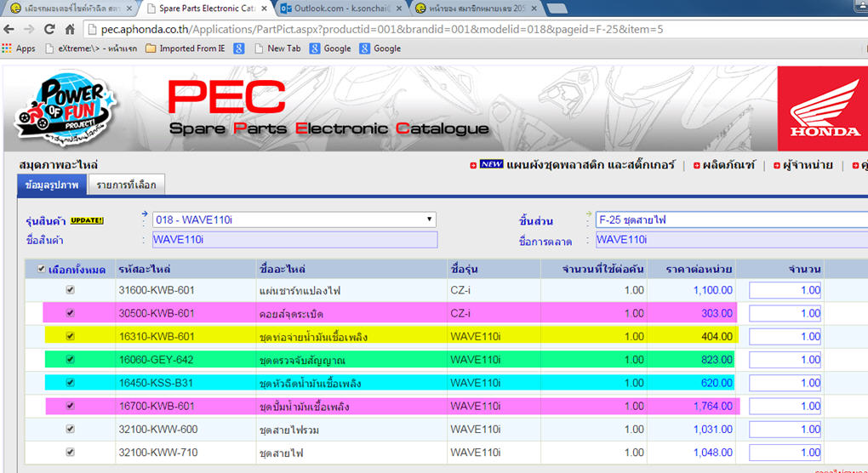Close the Outlook.com browser tab

coord(398,9)
